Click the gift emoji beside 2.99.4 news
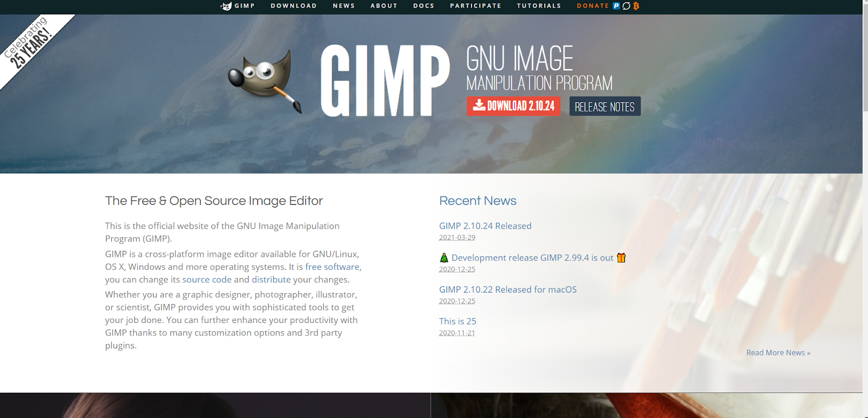Viewport: 868px width, 418px height. [621, 258]
